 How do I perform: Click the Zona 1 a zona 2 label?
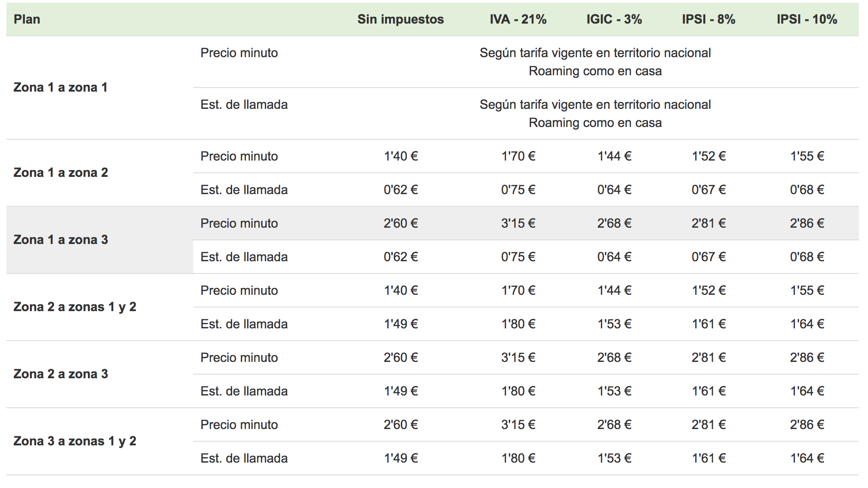click(x=61, y=173)
